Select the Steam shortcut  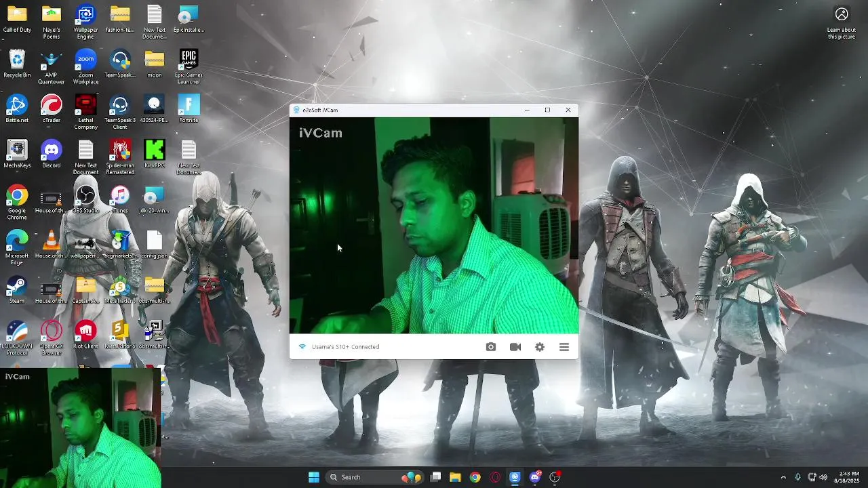(17, 290)
